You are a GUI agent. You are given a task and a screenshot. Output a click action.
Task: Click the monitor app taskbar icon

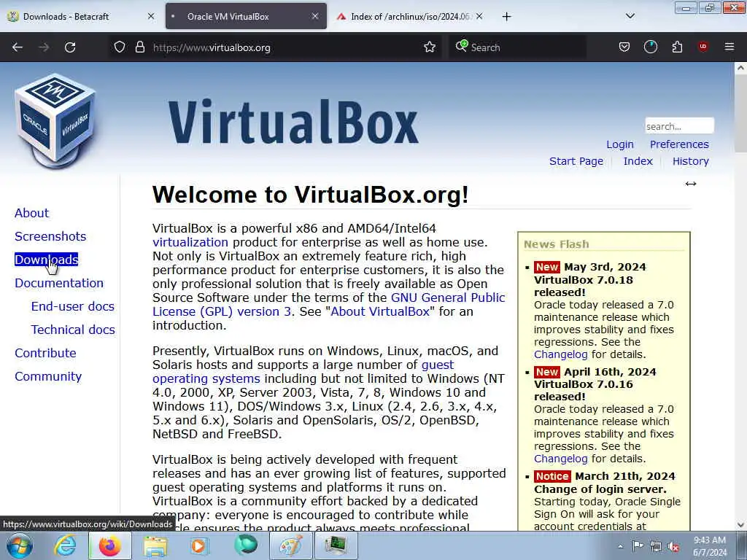click(337, 545)
